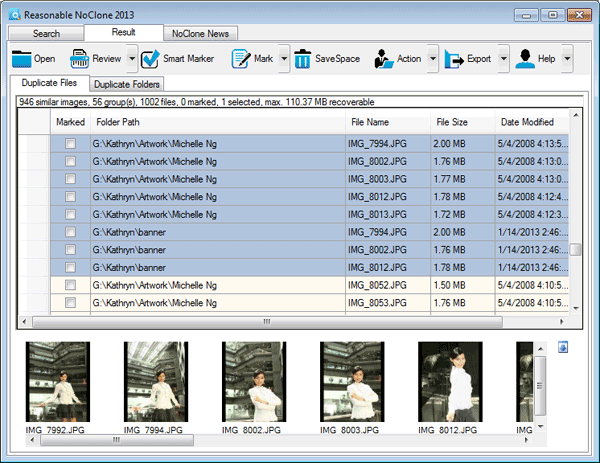Click the SaveSpace trash bin icon
Screen dimensions: 600x463
pos(302,59)
